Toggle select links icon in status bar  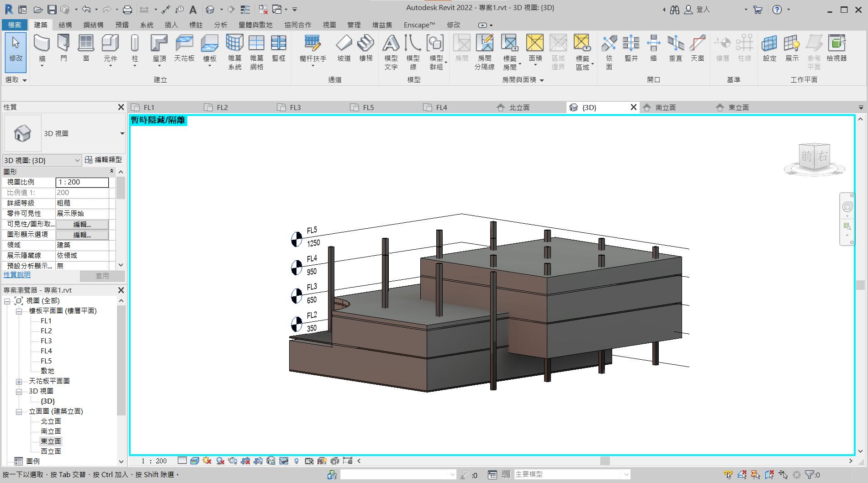pyautogui.click(x=728, y=475)
